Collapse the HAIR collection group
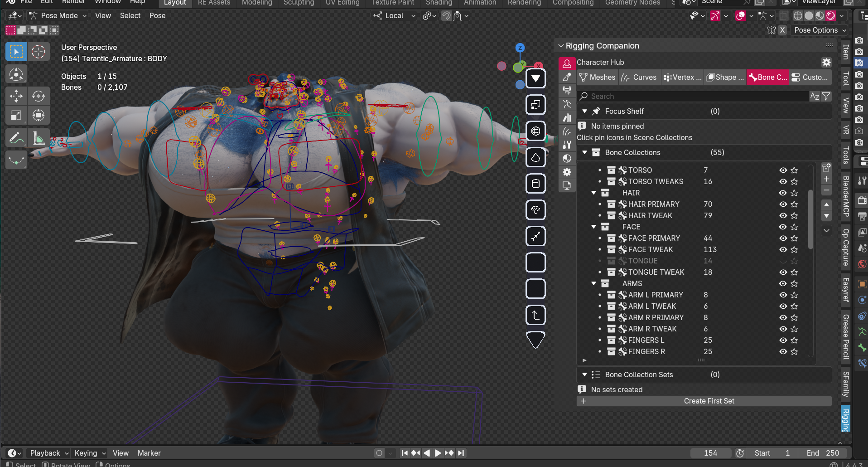Screen dimensions: 868x467 click(x=594, y=193)
